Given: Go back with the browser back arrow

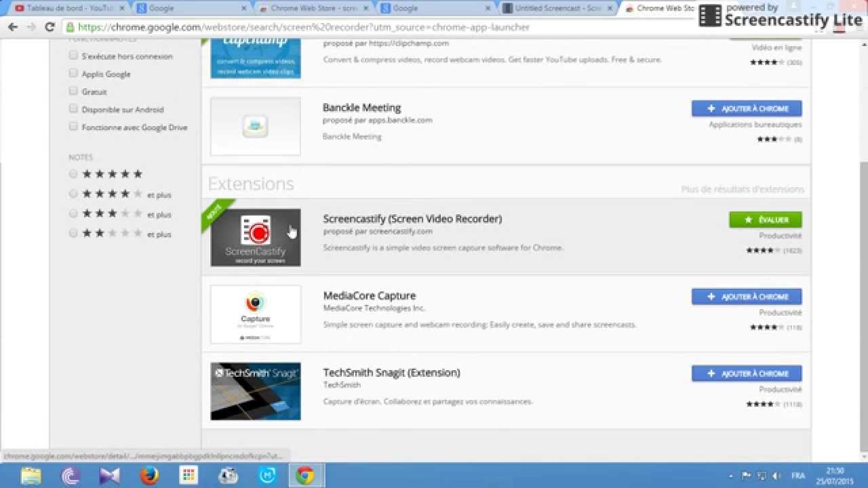Looking at the screenshot, I should click(12, 27).
